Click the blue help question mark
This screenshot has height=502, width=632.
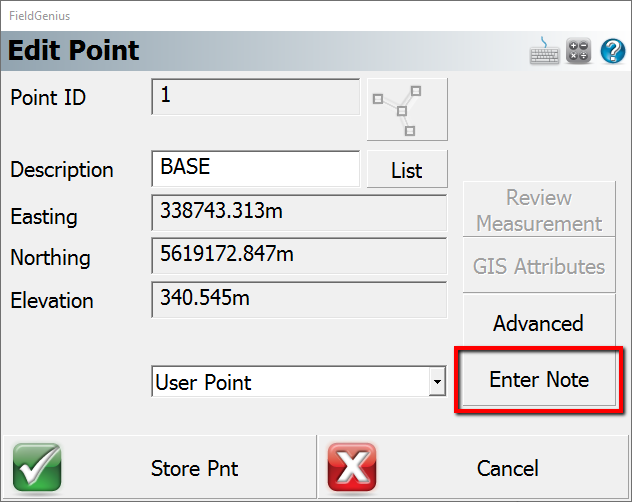pyautogui.click(x=611, y=51)
